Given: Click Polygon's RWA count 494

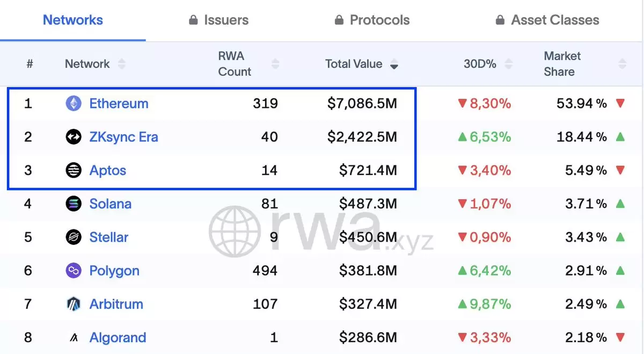Looking at the screenshot, I should tap(265, 271).
